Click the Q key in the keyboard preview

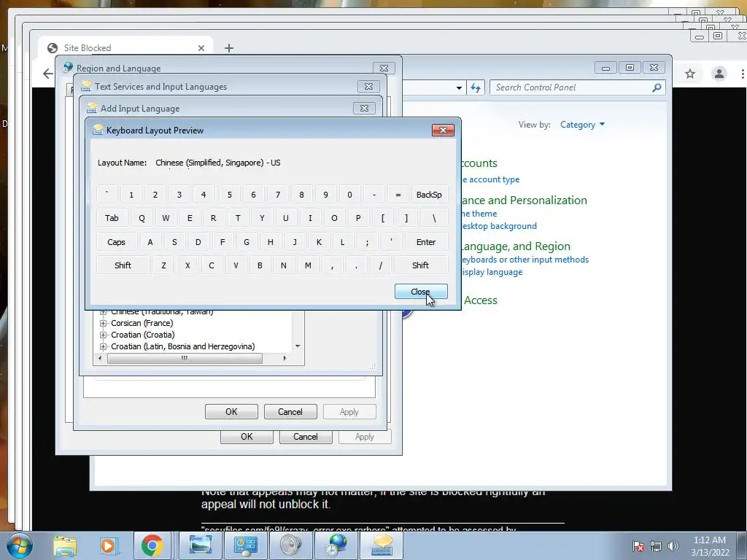click(142, 218)
